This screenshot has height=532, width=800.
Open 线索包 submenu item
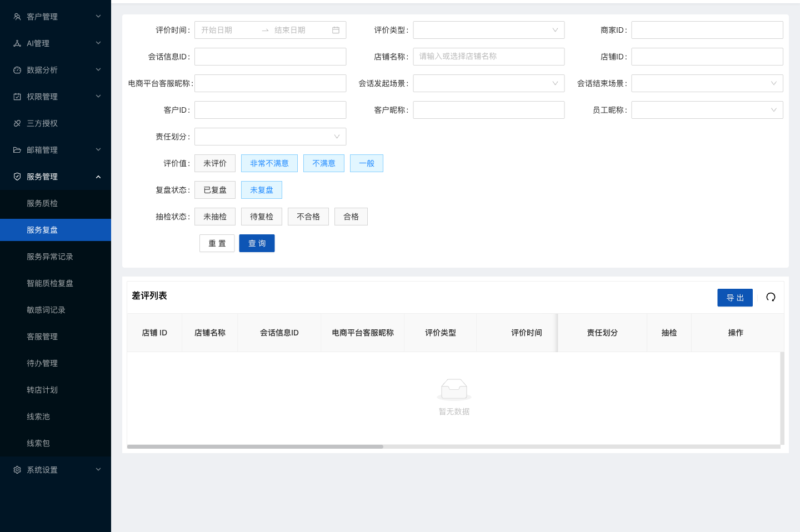[56, 443]
